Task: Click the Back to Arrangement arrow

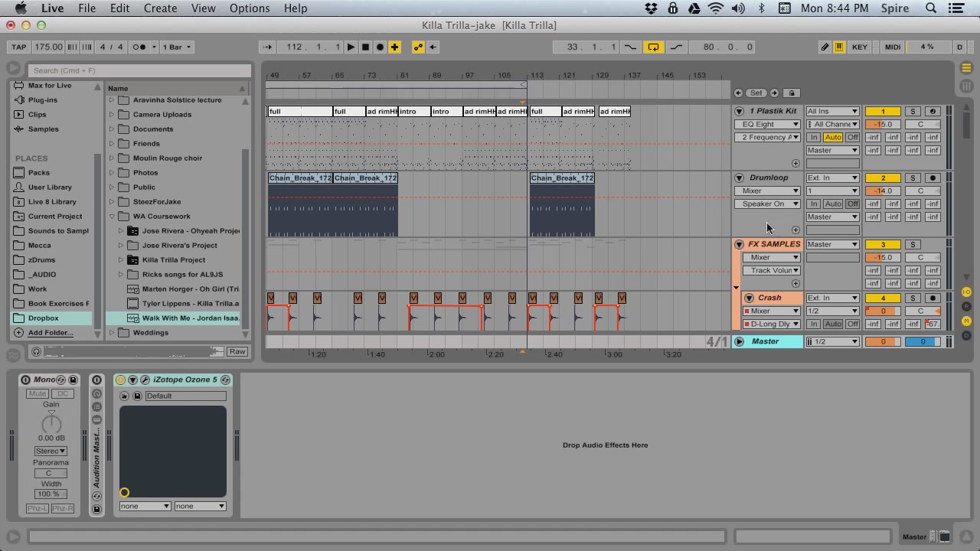Action: [x=433, y=47]
